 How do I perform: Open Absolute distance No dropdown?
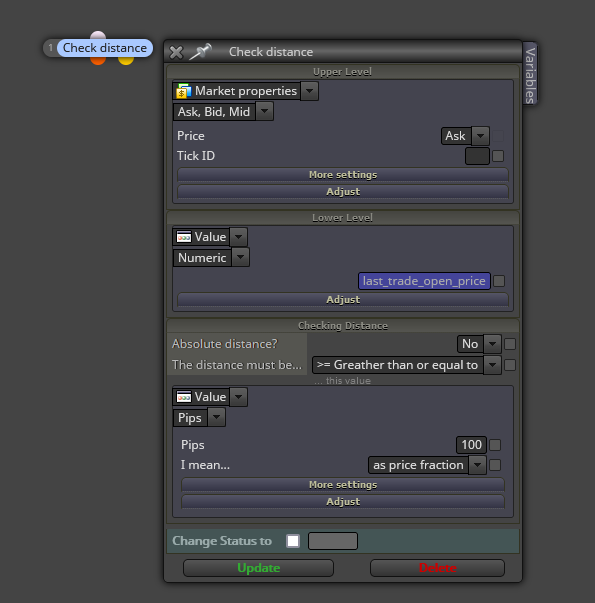[492, 344]
